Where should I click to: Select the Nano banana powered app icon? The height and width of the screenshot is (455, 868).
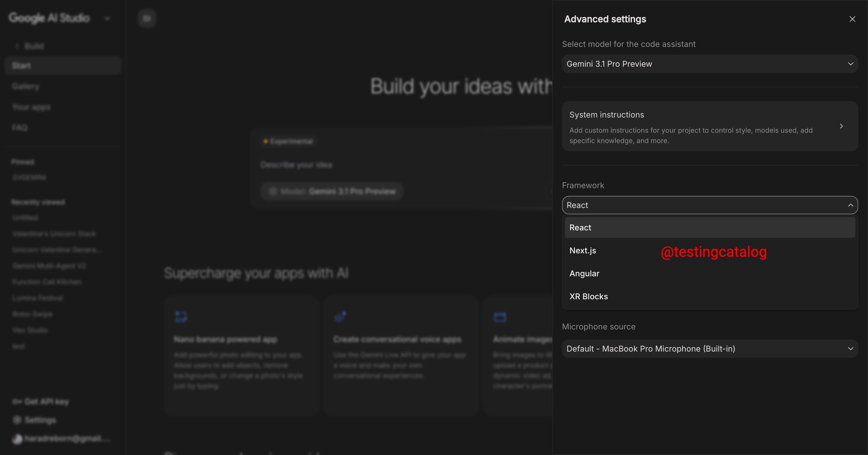[x=181, y=317]
